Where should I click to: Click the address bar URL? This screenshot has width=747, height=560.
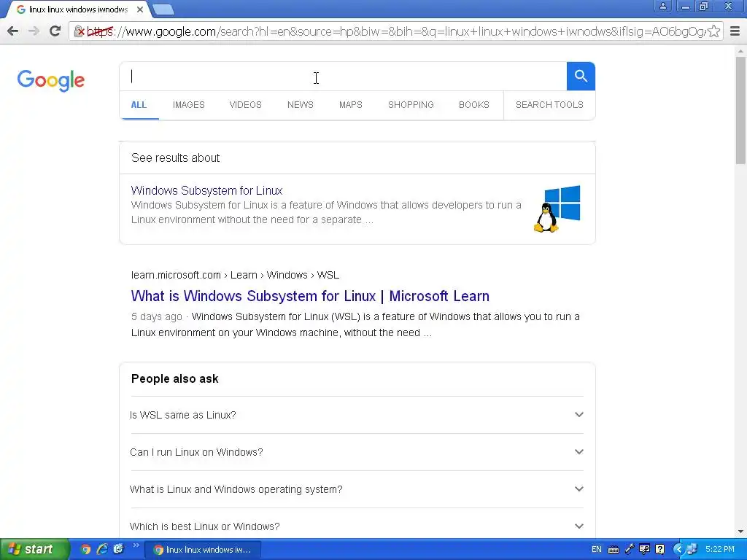[x=395, y=31]
